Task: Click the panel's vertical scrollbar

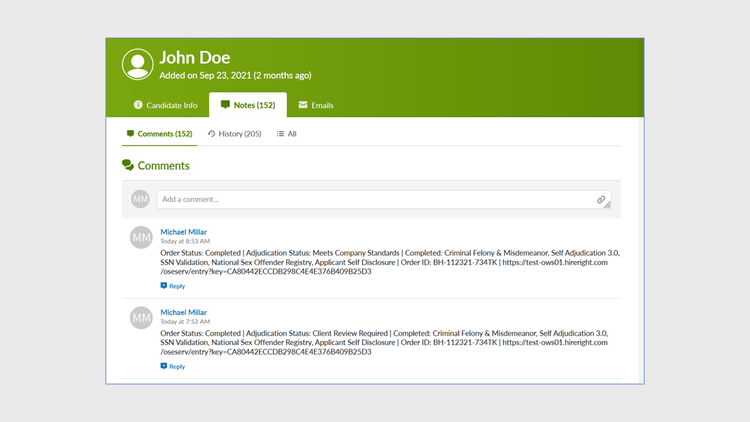Action: (641, 250)
